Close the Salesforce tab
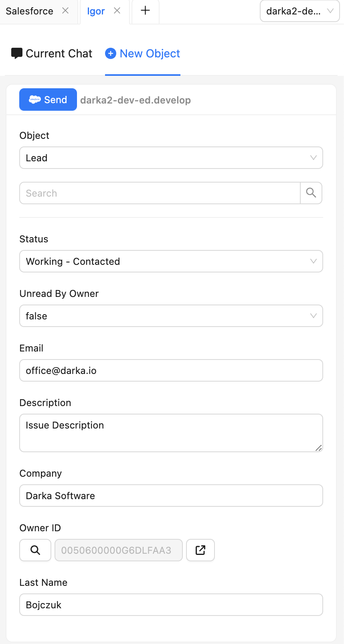344x644 pixels. point(65,11)
